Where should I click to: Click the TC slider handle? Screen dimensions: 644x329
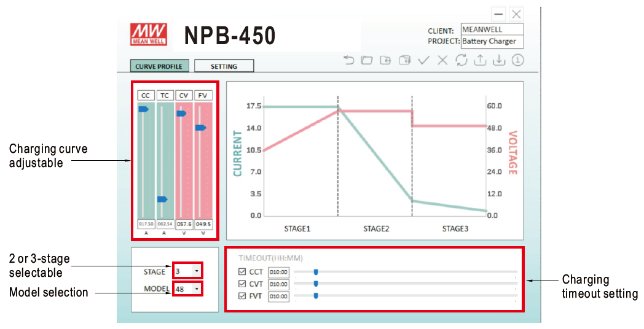tap(162, 199)
